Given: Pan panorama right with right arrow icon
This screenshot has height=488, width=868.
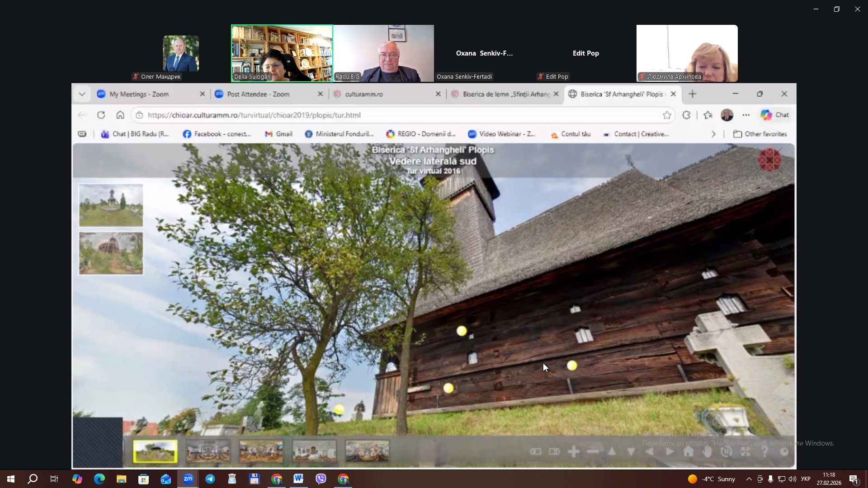Looking at the screenshot, I should (x=670, y=451).
